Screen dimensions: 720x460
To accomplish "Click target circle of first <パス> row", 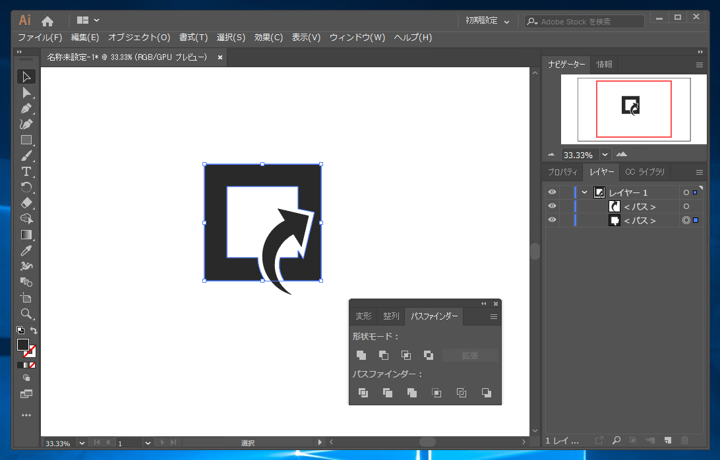I will [686, 207].
